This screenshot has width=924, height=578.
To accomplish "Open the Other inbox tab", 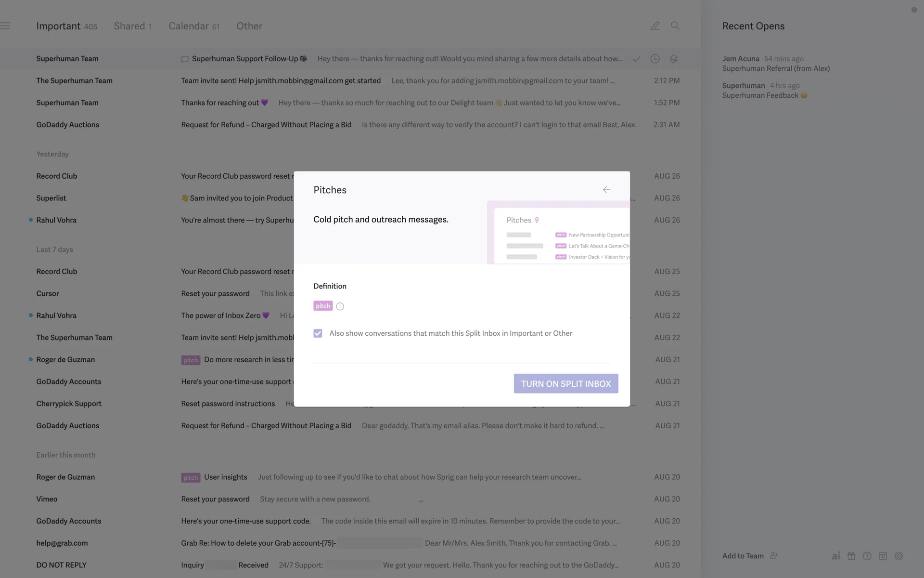I will tap(249, 26).
